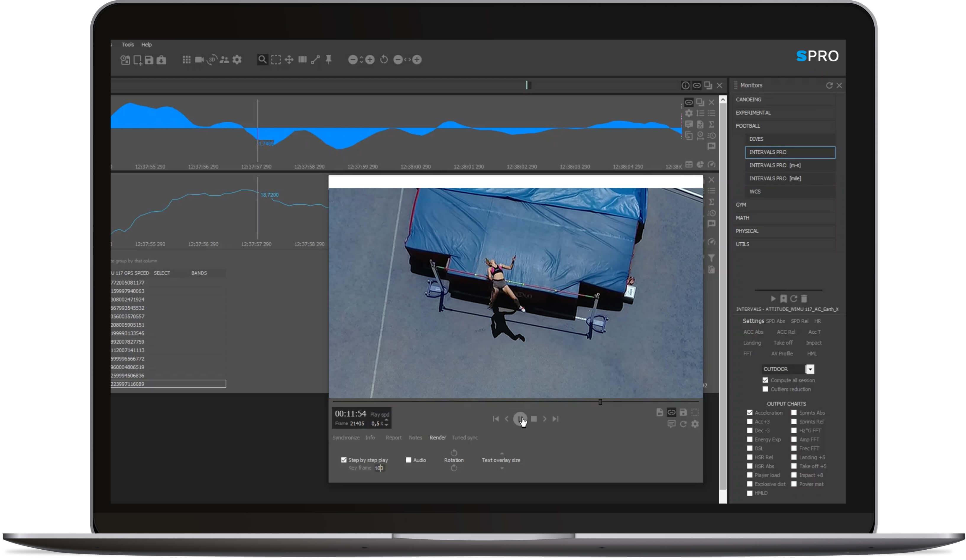Switch to the Synchronize tab

[346, 438]
